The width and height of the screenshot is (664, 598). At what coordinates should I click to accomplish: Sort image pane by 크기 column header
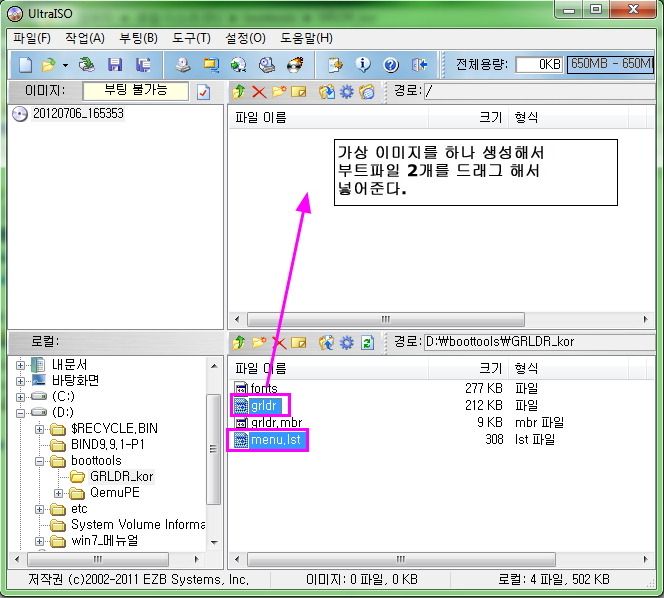(x=468, y=117)
